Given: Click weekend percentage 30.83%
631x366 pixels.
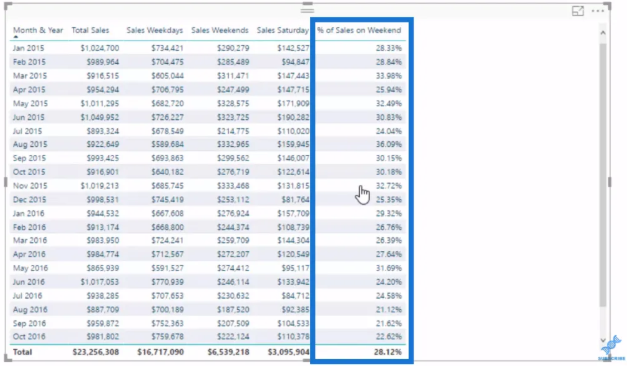Looking at the screenshot, I should pos(389,117).
